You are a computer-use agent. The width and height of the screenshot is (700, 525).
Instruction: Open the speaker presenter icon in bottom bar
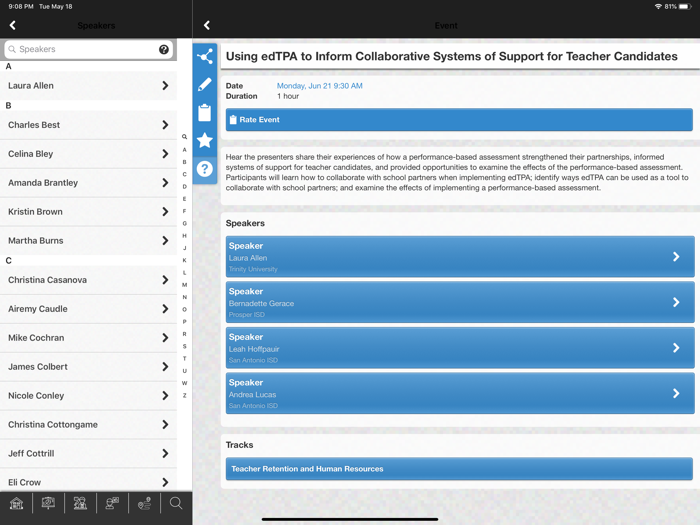coord(112,504)
